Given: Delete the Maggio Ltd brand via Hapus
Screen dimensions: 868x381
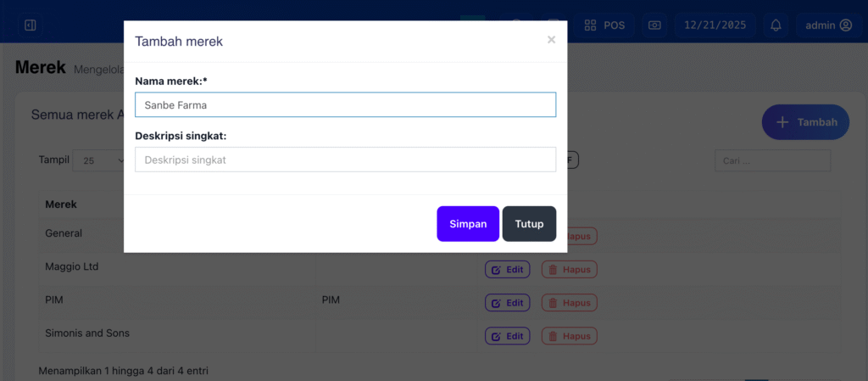Looking at the screenshot, I should (570, 270).
